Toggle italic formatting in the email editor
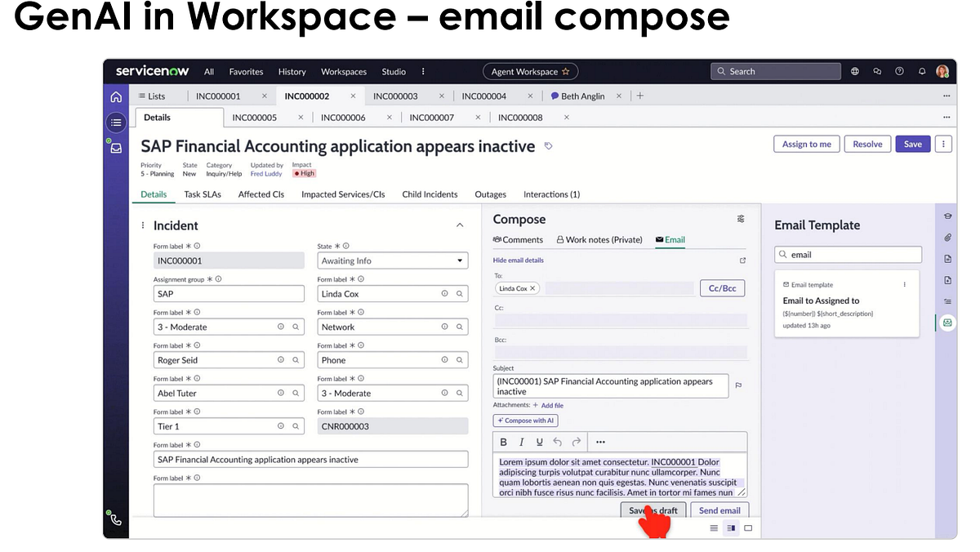This screenshot has height=552, width=980. pyautogui.click(x=521, y=442)
